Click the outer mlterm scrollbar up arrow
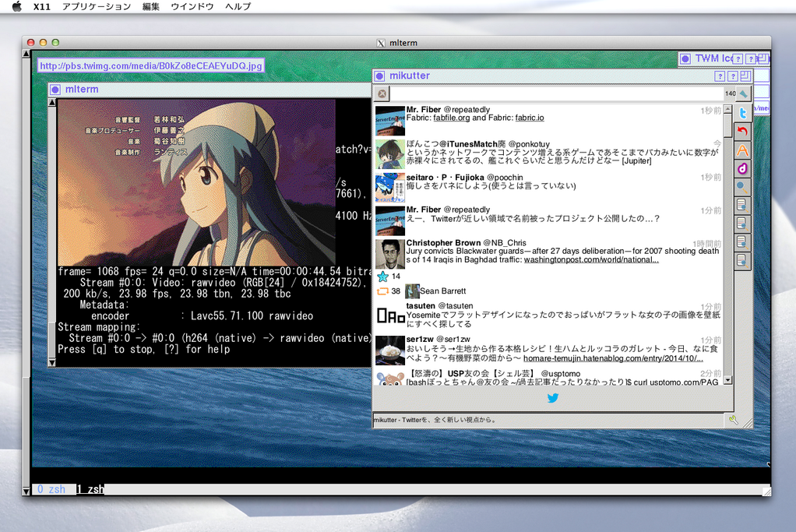This screenshot has height=532, width=796. click(26, 53)
